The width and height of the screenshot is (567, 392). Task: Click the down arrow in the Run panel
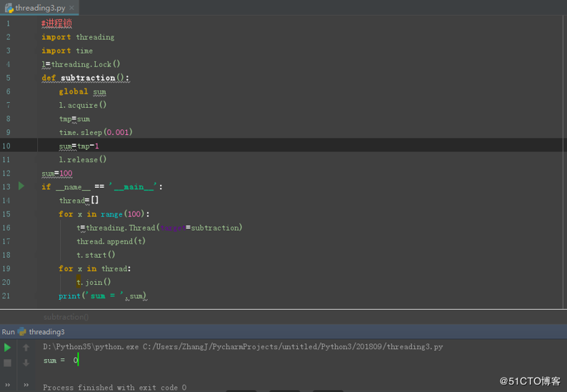click(x=26, y=363)
